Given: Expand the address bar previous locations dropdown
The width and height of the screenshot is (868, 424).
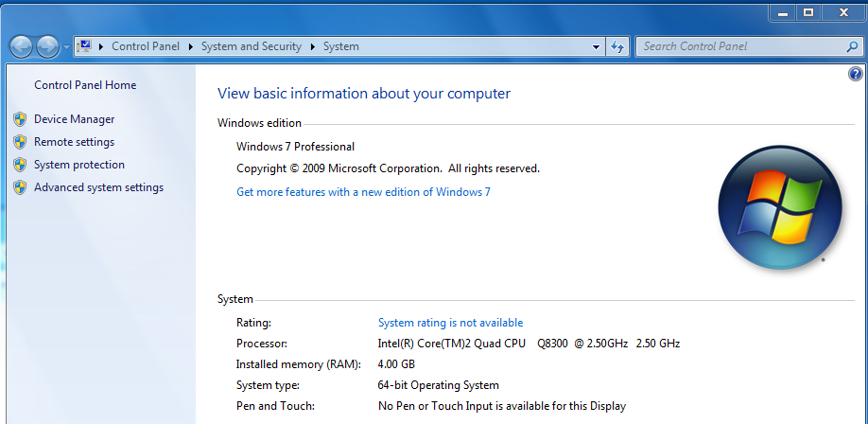Looking at the screenshot, I should coord(596,46).
